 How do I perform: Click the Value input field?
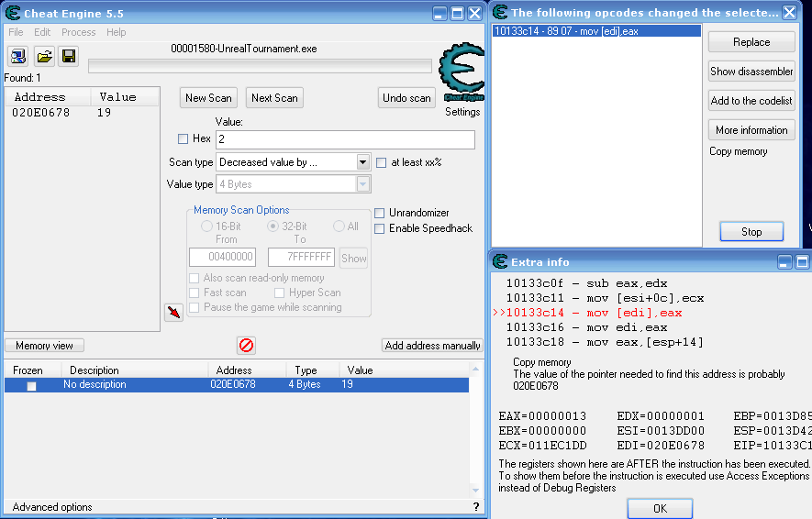345,139
